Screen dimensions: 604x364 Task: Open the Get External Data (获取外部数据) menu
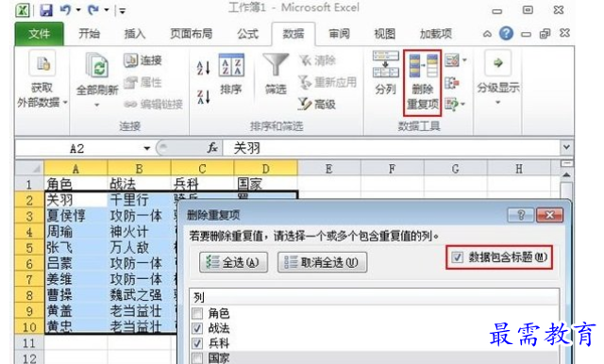[42, 80]
